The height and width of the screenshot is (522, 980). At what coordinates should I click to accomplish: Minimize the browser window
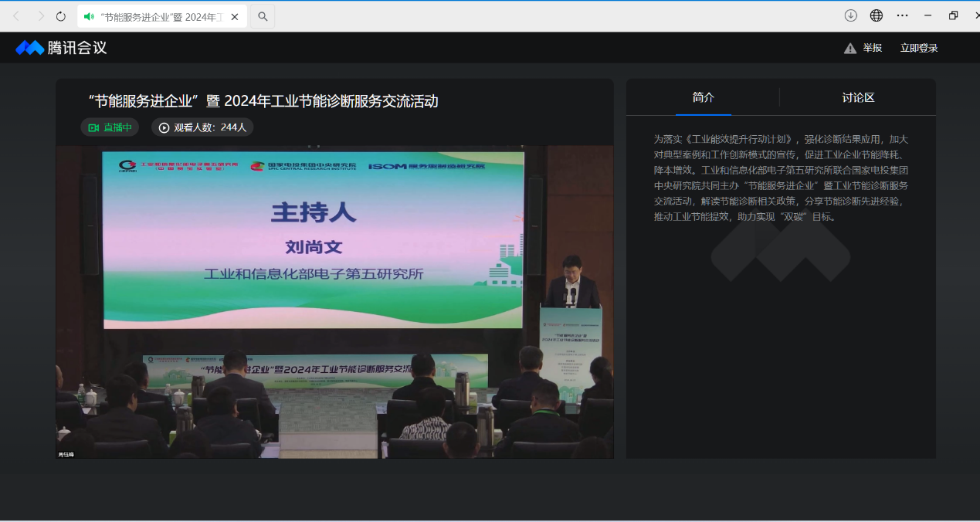pos(928,15)
